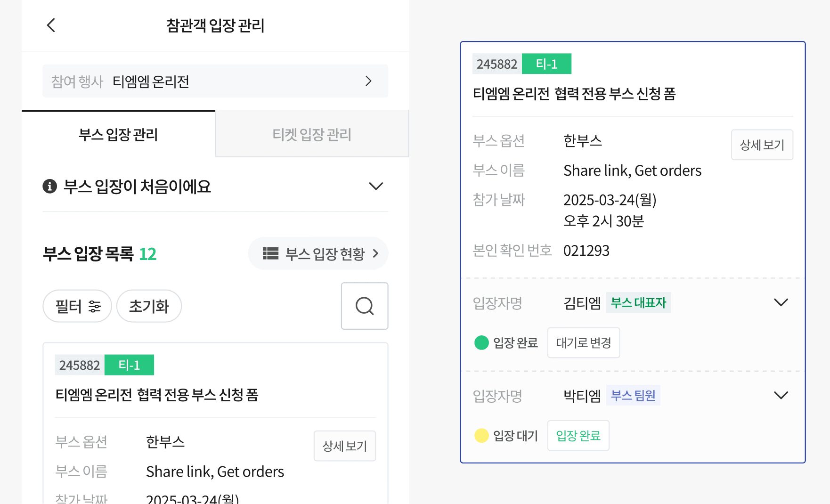This screenshot has width=830, height=504.
Task: Click 상세 보기 in the left booth card
Action: click(x=345, y=446)
